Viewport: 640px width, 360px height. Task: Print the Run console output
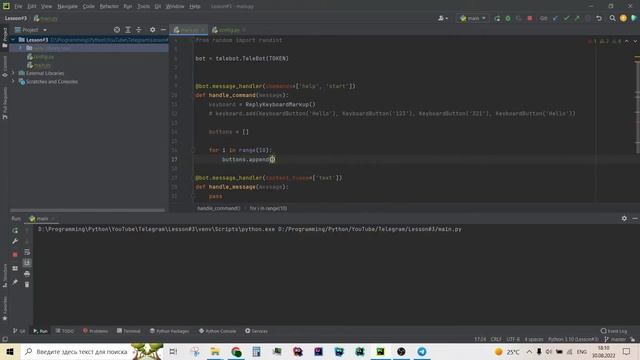[27, 273]
